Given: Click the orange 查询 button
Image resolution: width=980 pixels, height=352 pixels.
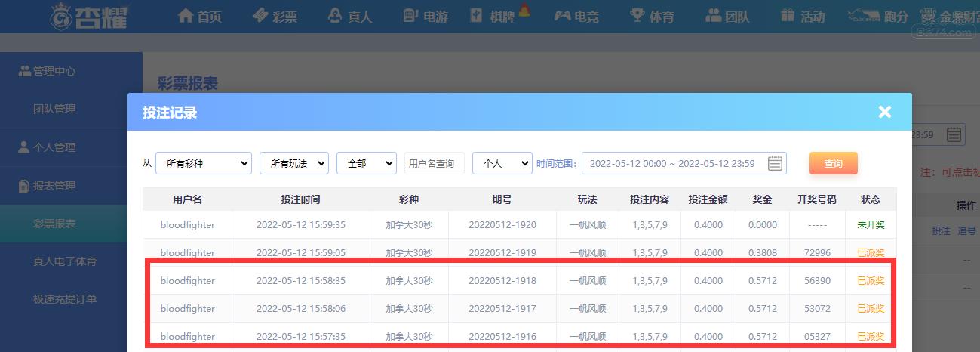Looking at the screenshot, I should (x=834, y=163).
